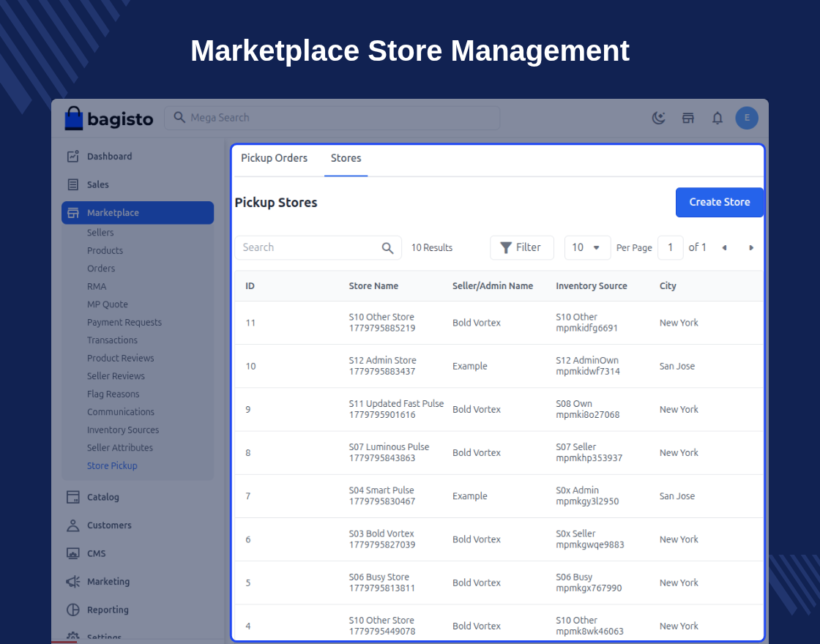The image size is (820, 644).
Task: Open the user avatar E menu
Action: point(747,118)
